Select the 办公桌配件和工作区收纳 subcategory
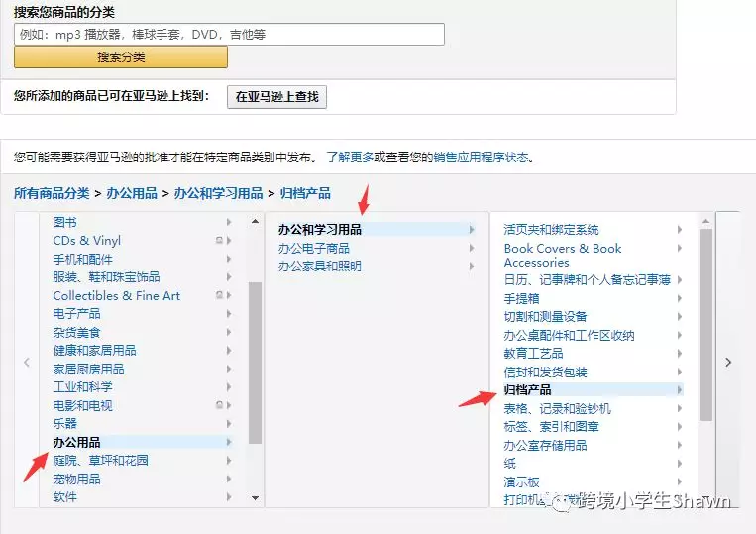The height and width of the screenshot is (534, 756). (569, 335)
